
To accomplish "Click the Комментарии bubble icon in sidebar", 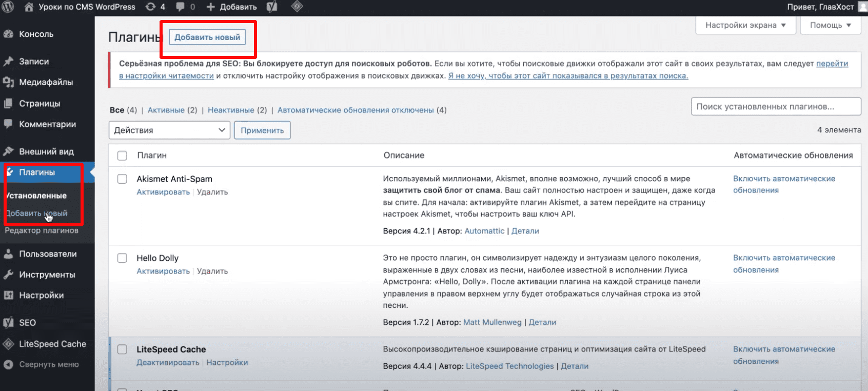I will 8,124.
